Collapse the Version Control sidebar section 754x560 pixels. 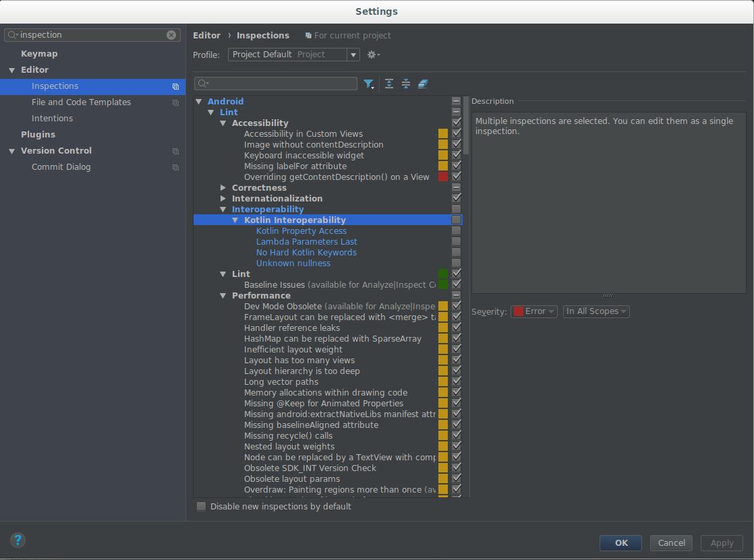click(x=11, y=151)
